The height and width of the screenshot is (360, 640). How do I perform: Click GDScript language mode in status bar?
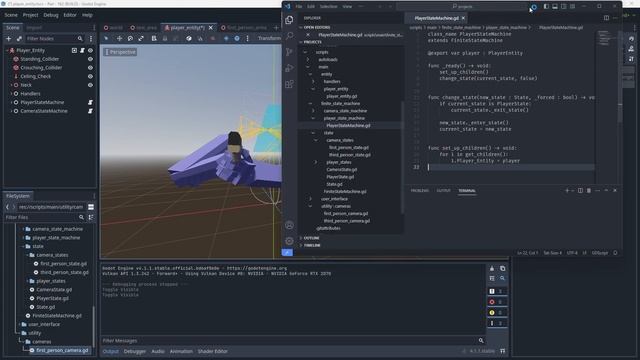pos(600,253)
